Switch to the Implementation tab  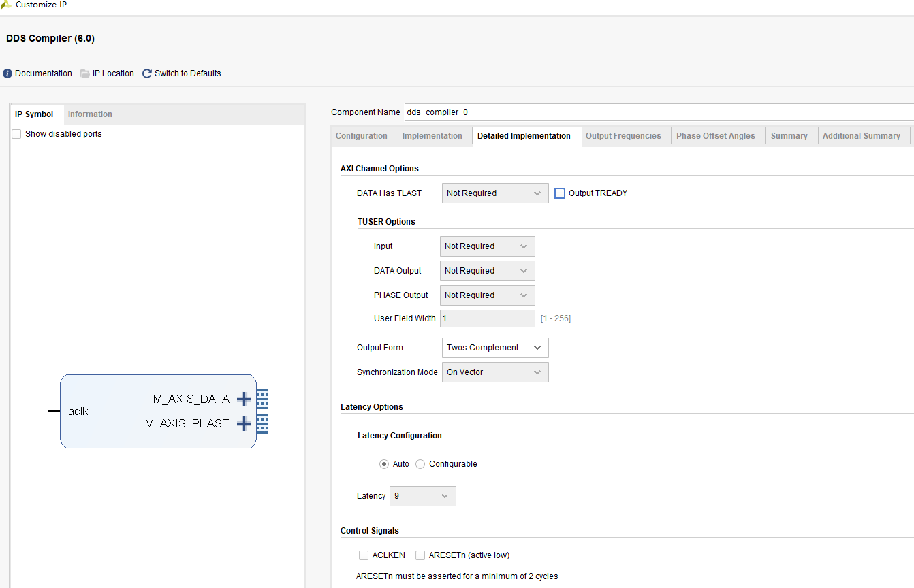point(432,136)
